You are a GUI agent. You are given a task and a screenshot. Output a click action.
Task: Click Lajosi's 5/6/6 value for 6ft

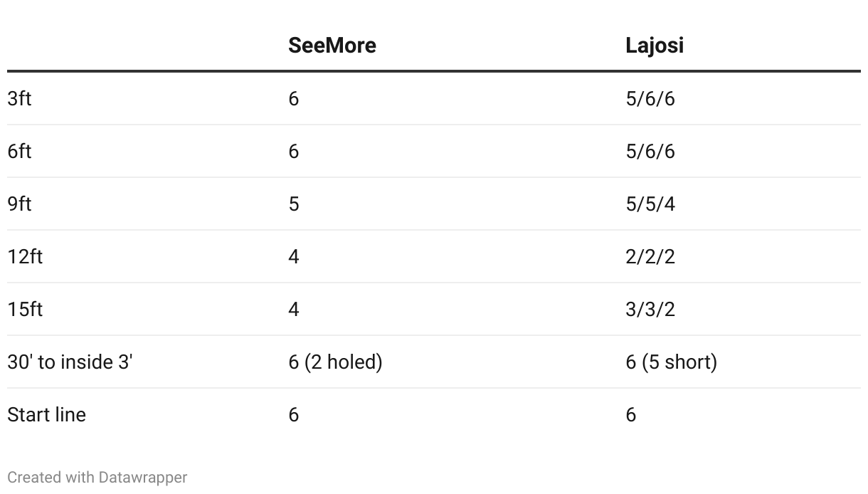click(650, 152)
